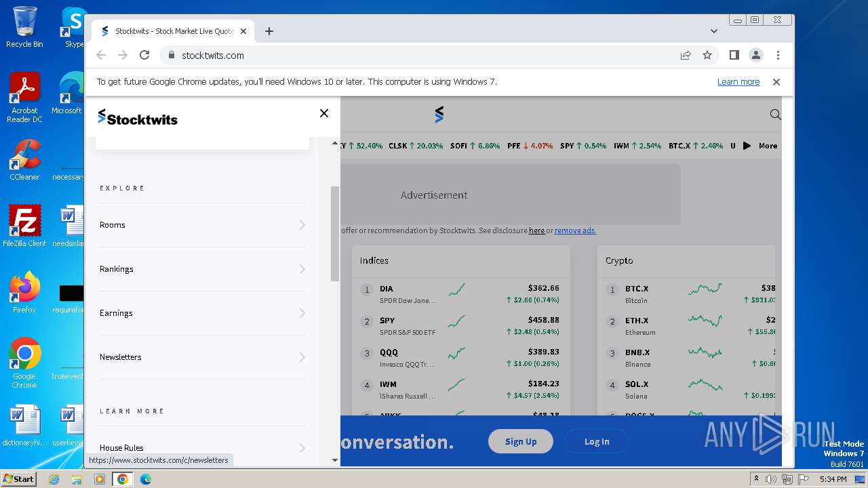Image resolution: width=868 pixels, height=488 pixels.
Task: Open Recycle Bin on desktop
Action: click(24, 27)
